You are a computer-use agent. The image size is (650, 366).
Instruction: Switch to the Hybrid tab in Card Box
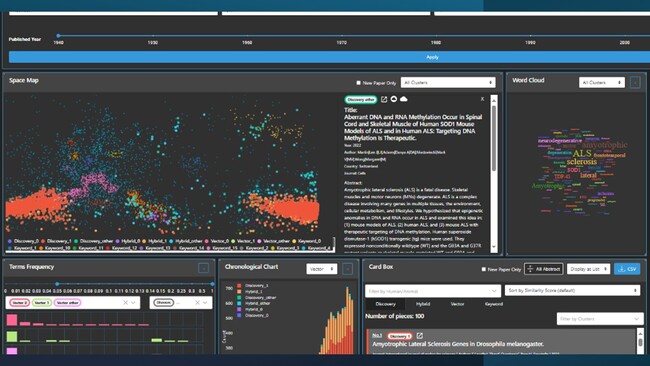[423, 304]
